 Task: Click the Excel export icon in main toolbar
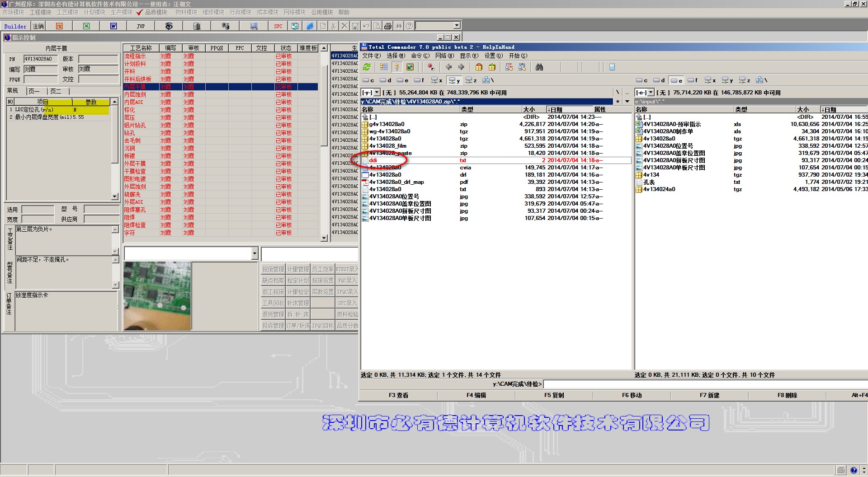(x=86, y=26)
